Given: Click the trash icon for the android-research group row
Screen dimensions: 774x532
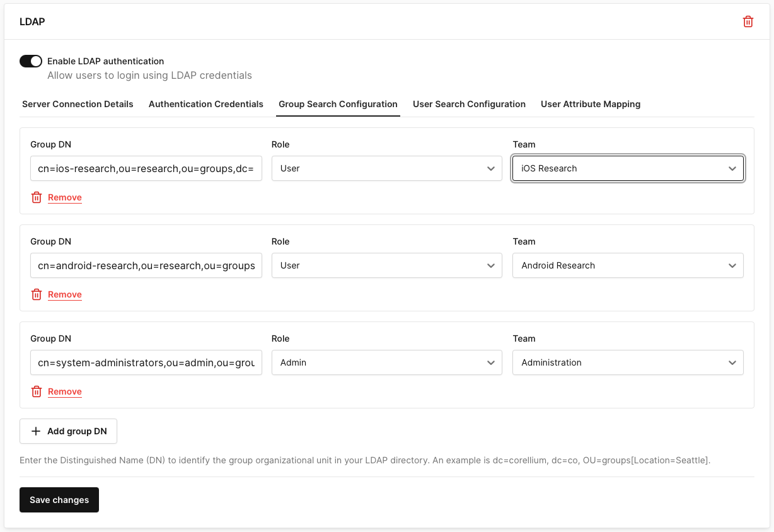Looking at the screenshot, I should click(36, 294).
